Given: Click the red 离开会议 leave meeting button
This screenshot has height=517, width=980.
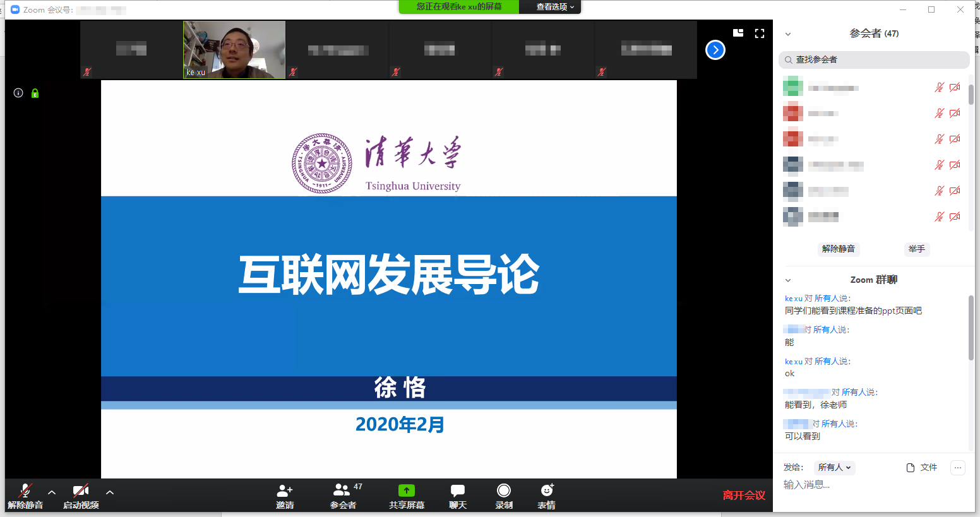Looking at the screenshot, I should [743, 496].
